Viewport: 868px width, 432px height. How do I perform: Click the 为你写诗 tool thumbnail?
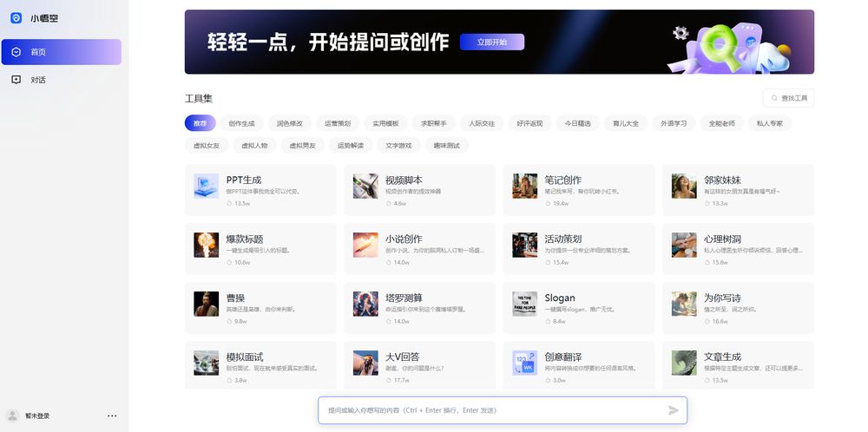point(684,304)
